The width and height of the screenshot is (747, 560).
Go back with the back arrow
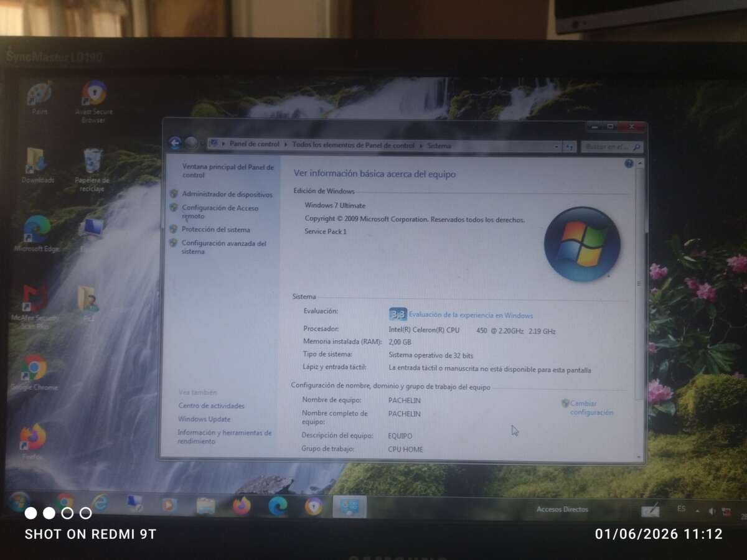(175, 143)
